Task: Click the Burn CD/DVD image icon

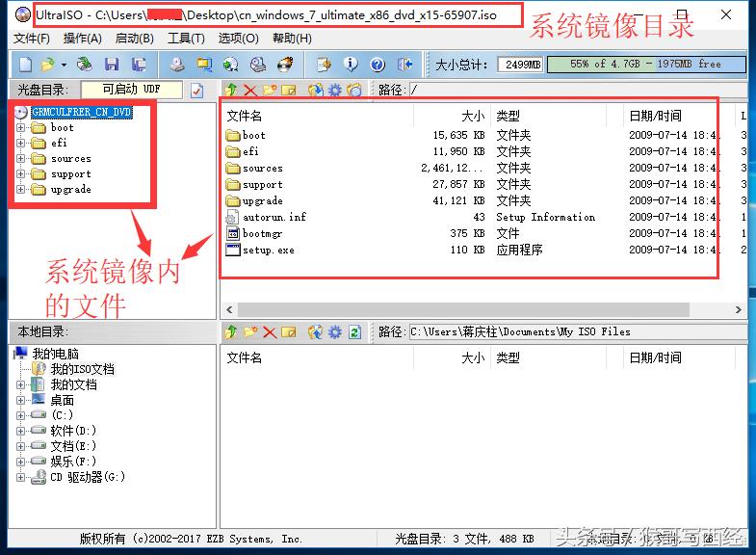Action: [x=285, y=65]
